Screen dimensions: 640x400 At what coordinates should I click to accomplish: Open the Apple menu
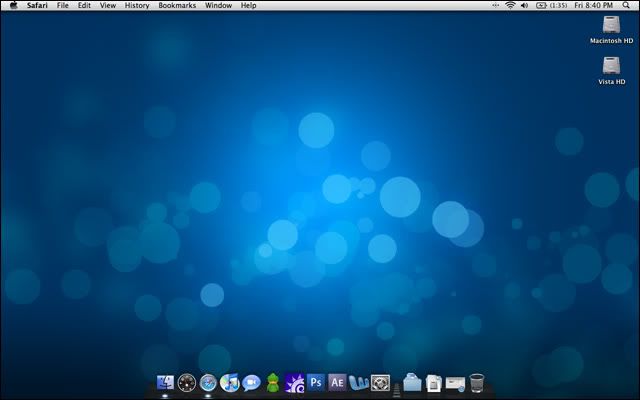13,5
